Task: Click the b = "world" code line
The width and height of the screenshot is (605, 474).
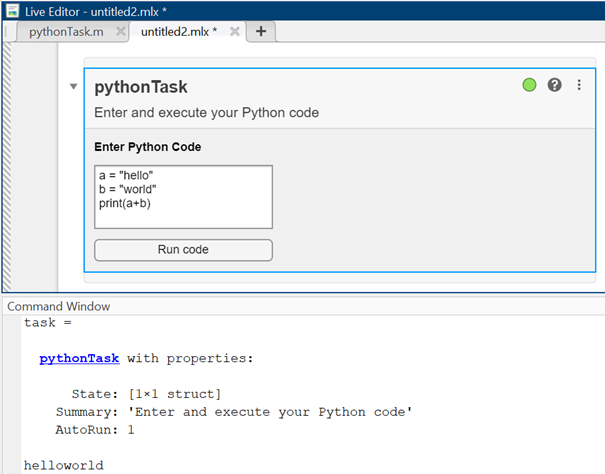Action: [127, 190]
